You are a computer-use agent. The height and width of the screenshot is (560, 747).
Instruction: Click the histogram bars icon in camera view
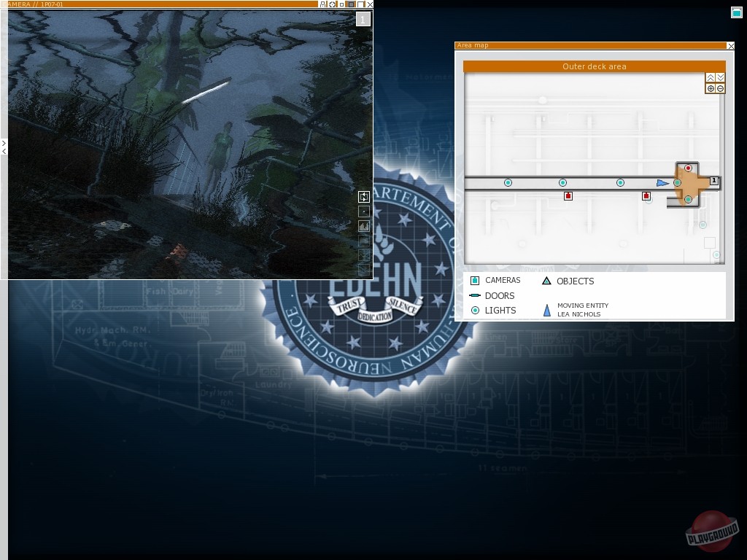[364, 226]
